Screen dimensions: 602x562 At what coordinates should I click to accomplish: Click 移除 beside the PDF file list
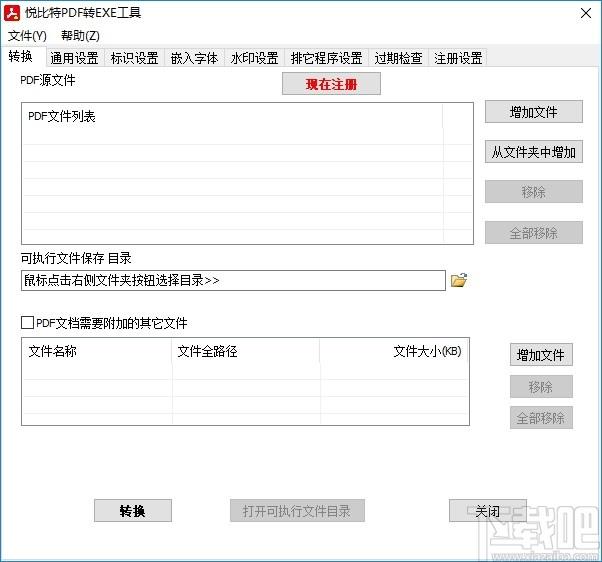pos(534,192)
